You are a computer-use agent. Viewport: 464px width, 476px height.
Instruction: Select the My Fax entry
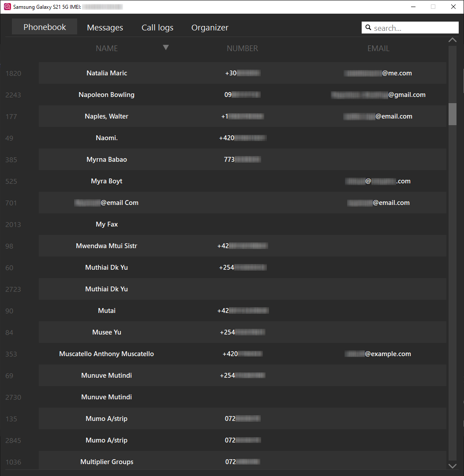pyautogui.click(x=107, y=224)
